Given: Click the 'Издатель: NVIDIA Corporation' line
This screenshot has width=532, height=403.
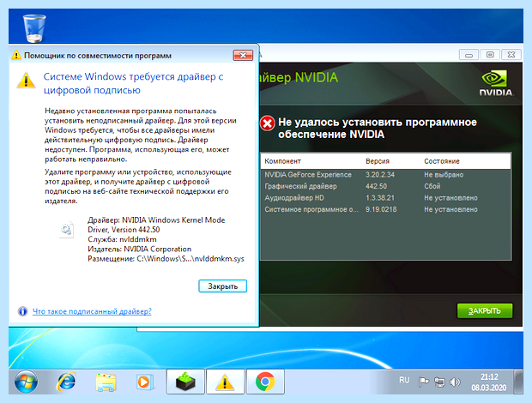Looking at the screenshot, I should coord(140,250).
